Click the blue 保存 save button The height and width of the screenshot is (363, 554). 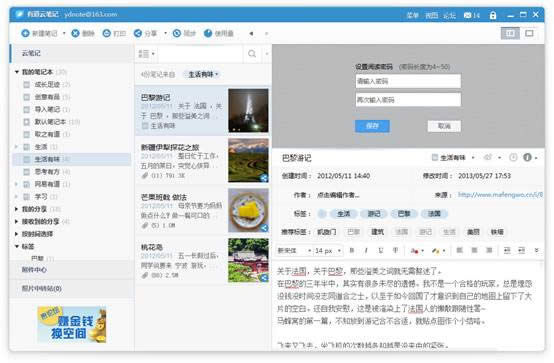(372, 126)
